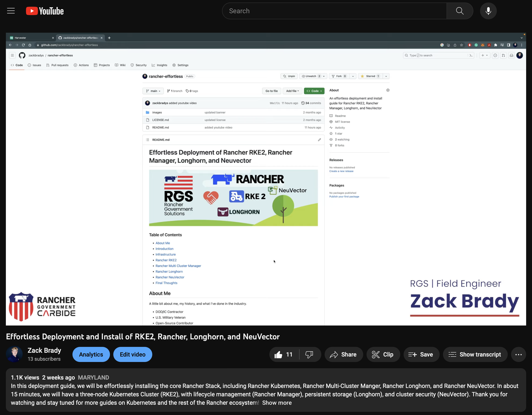This screenshot has height=415, width=532.
Task: Click the MARYLAND location tag
Action: (x=93, y=377)
